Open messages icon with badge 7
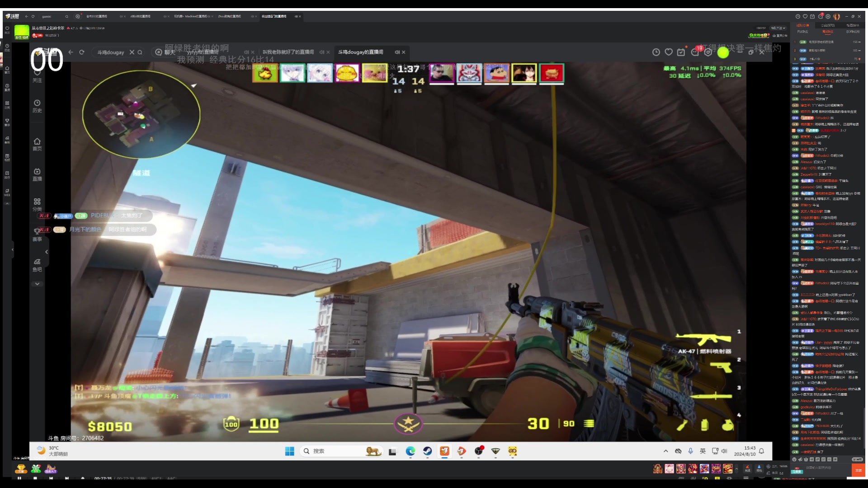Image resolution: width=868 pixels, height=488 pixels. click(x=821, y=16)
